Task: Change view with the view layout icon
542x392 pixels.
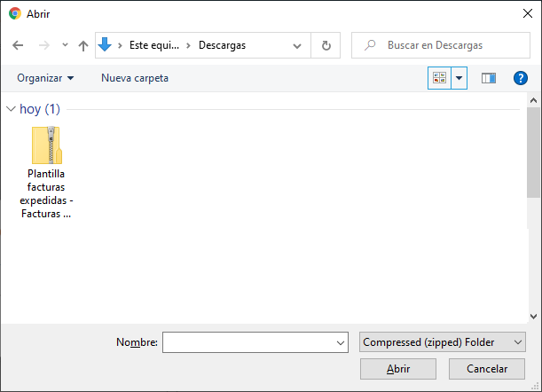Action: pyautogui.click(x=439, y=78)
